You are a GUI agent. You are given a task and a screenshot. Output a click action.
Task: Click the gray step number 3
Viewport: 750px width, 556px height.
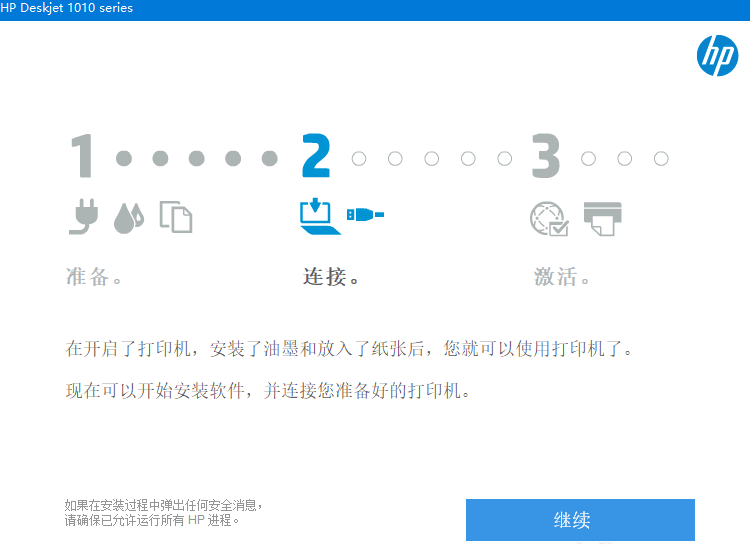[546, 156]
